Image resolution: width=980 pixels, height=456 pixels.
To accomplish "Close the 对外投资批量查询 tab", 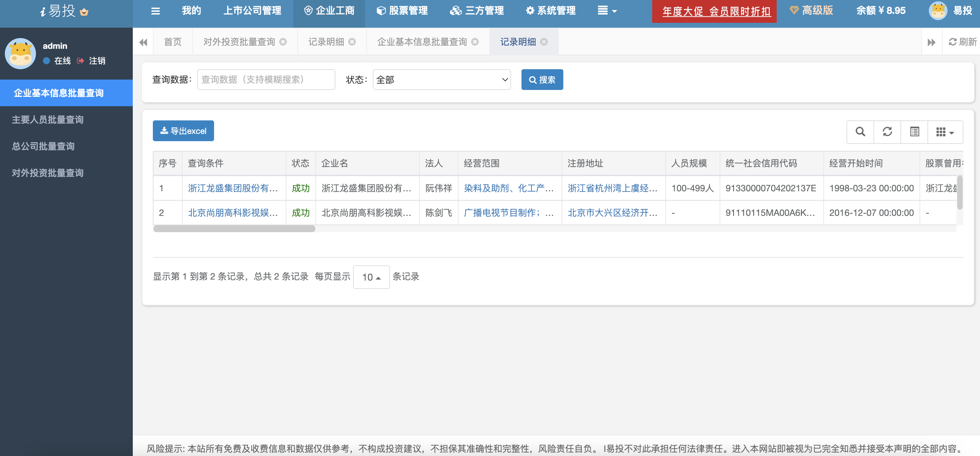I will (x=283, y=42).
